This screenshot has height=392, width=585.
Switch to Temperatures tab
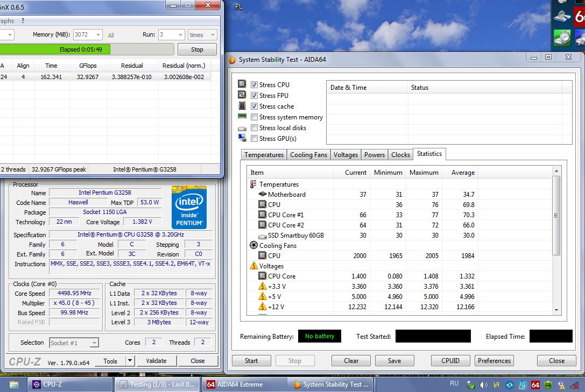coord(264,155)
